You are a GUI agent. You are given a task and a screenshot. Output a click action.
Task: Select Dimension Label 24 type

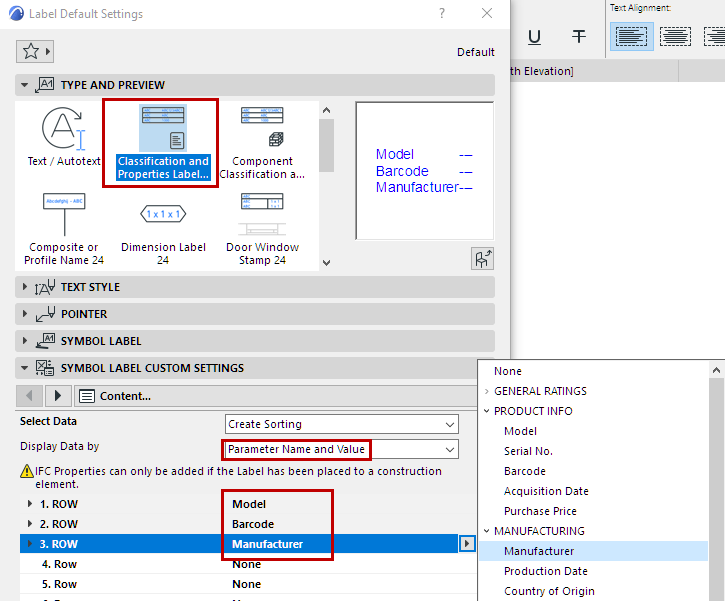click(x=163, y=233)
